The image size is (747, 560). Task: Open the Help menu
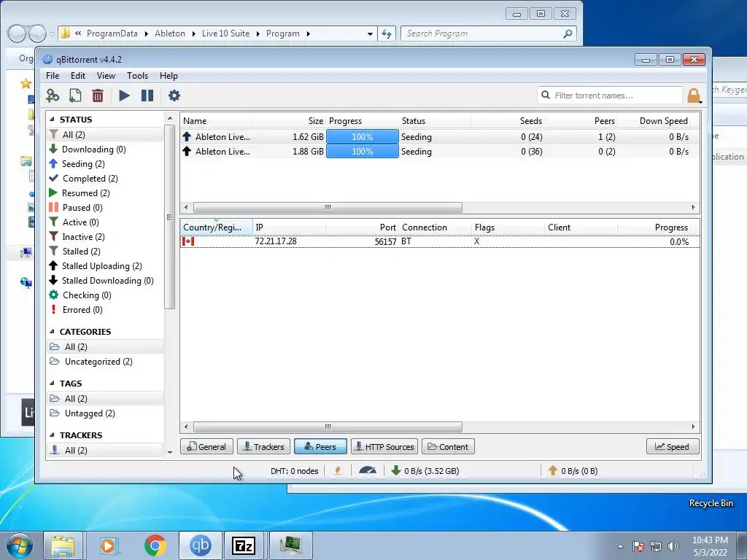pyautogui.click(x=169, y=76)
